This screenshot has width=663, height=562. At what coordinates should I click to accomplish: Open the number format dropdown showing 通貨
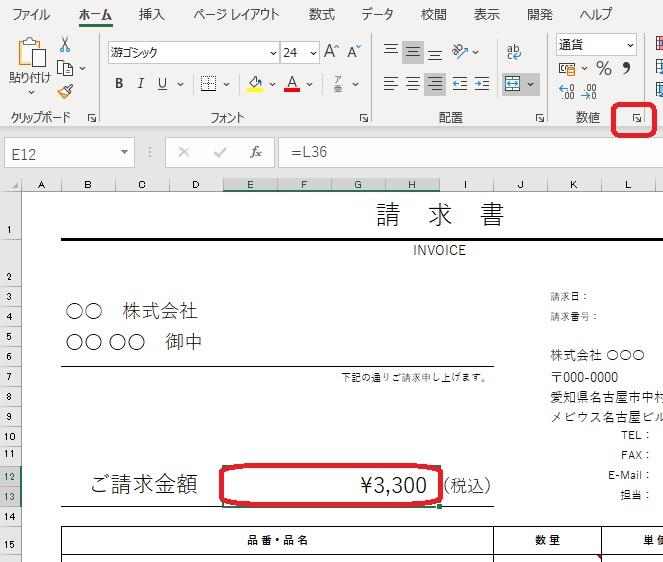(x=629, y=46)
